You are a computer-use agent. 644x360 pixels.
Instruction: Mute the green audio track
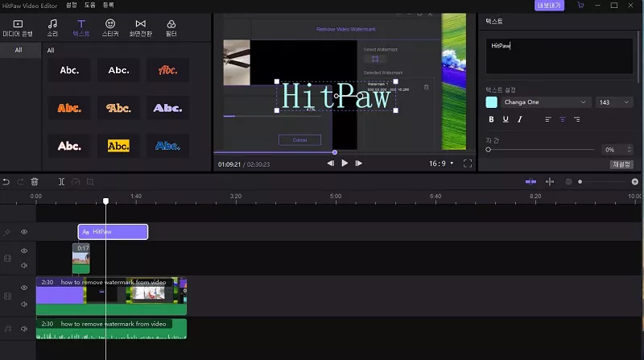coord(24,329)
